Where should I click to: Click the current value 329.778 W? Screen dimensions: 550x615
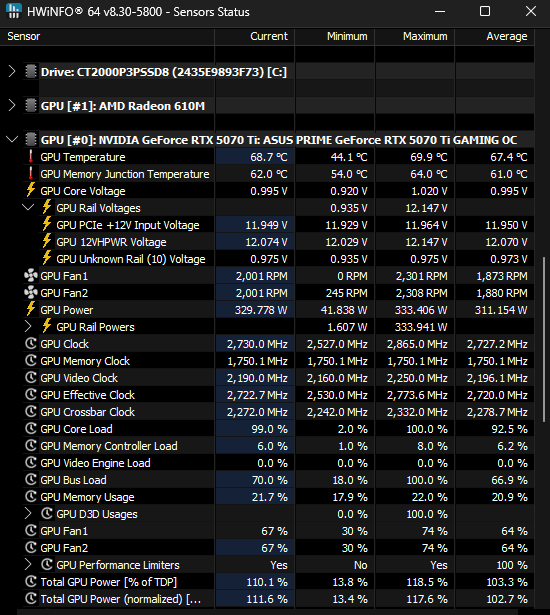pyautogui.click(x=261, y=310)
